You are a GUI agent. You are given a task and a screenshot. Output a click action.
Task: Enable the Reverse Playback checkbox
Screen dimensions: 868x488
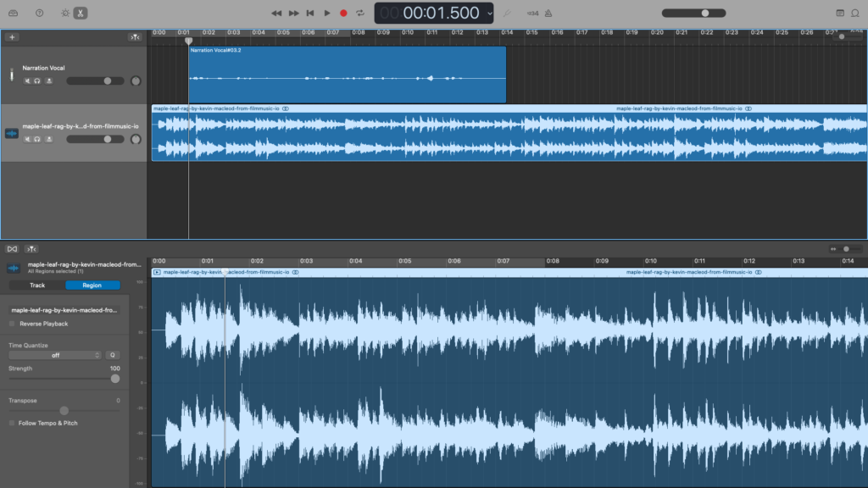12,324
